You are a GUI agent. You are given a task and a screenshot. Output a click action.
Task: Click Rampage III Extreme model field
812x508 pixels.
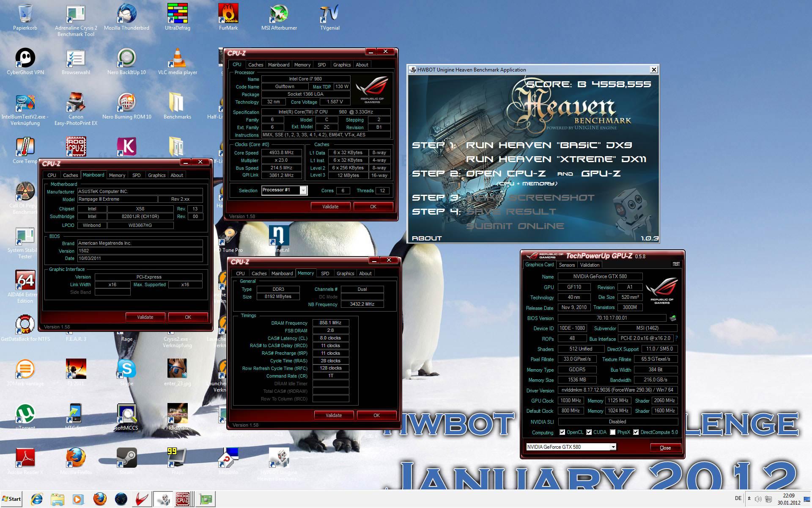coord(117,199)
